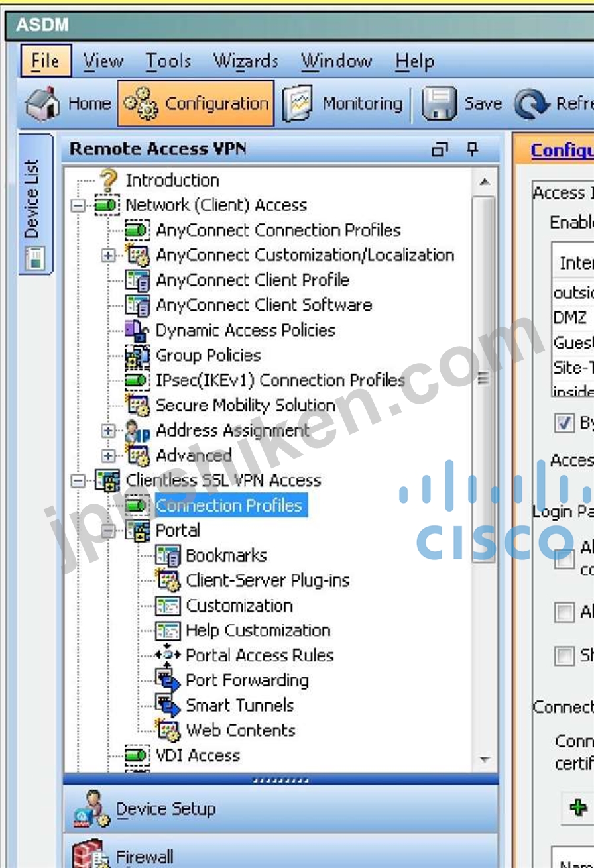Open the File menu

coord(44,62)
